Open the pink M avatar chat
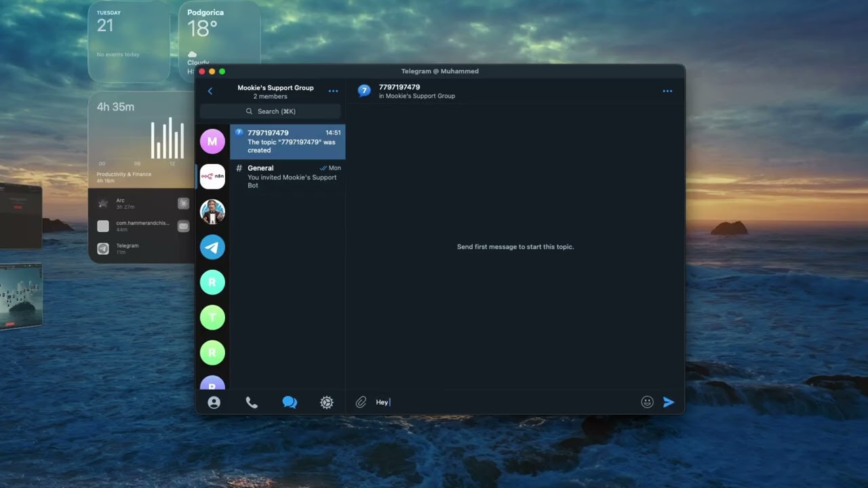This screenshot has height=488, width=868. 212,142
